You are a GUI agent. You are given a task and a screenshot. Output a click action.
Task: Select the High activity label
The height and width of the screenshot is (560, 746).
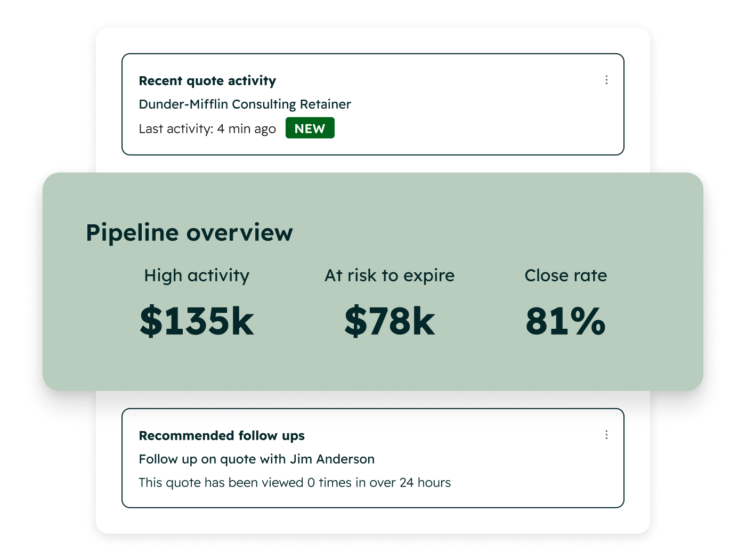(197, 275)
